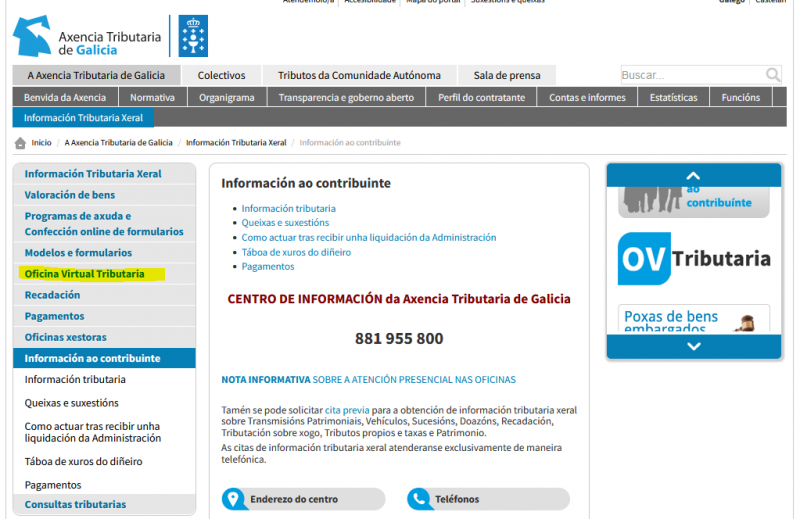Open Información Tributaria Xeral in sidebar
This screenshot has width=800, height=519.
coord(104,174)
